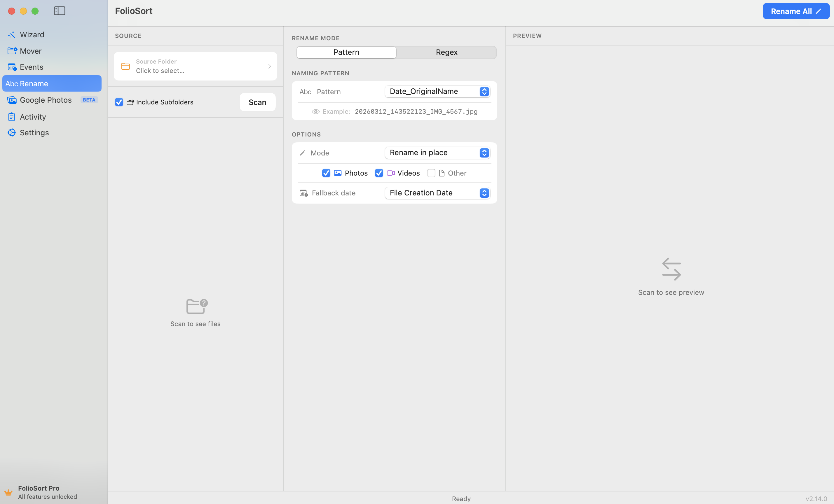
Task: Click the FolioSort Pro license label
Action: [x=39, y=488]
